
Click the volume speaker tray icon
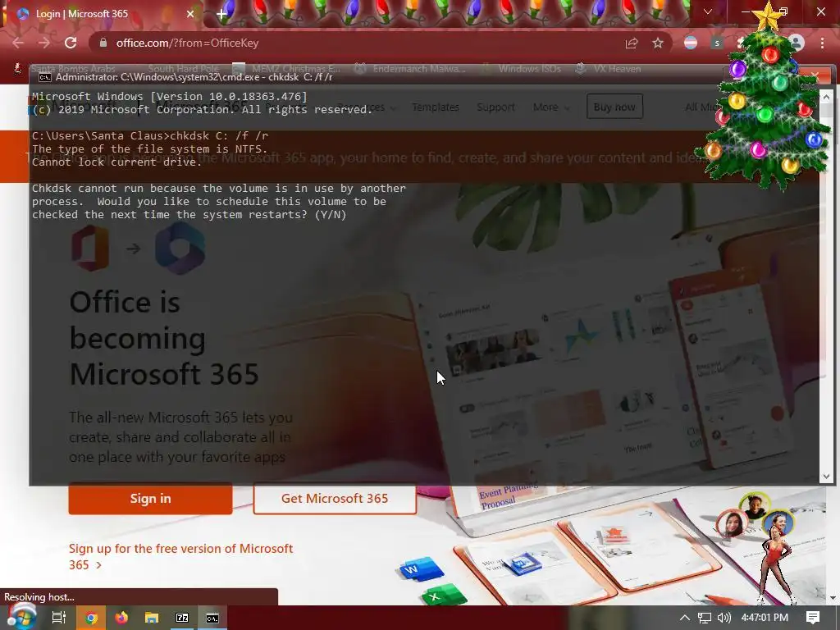coord(724,618)
